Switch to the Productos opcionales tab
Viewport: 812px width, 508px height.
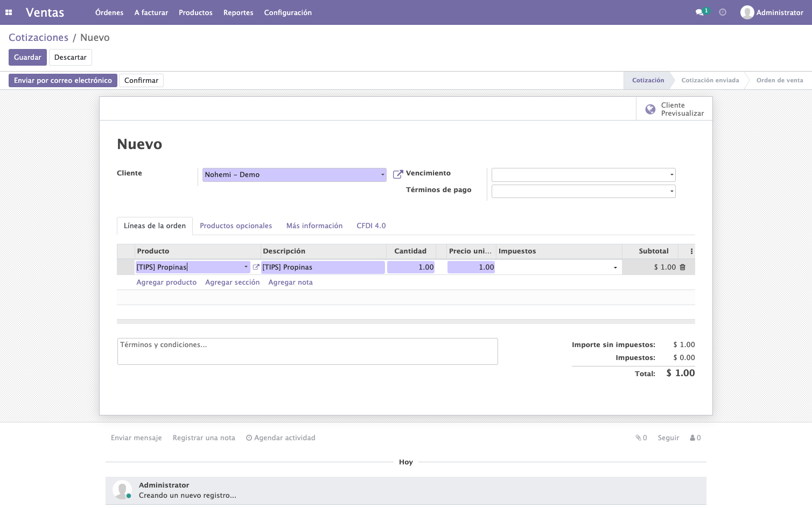236,226
